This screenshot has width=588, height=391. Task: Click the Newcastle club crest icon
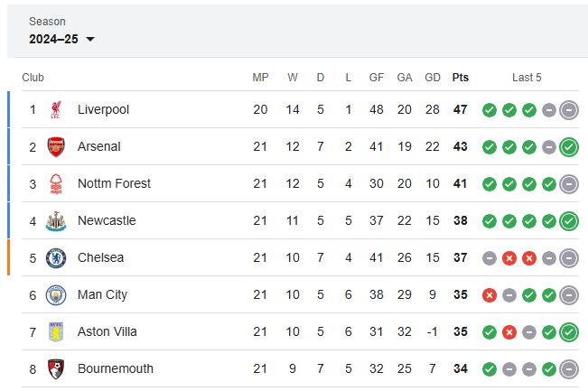[x=56, y=221]
